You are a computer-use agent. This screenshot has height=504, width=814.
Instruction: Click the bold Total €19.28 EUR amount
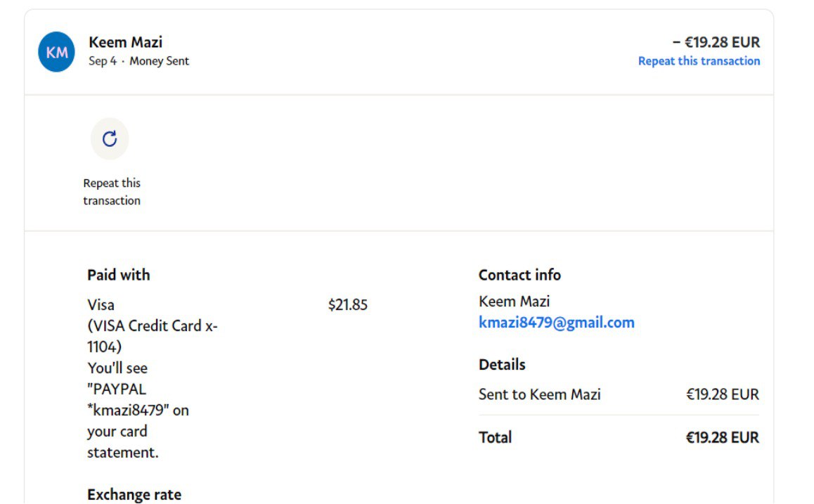click(722, 437)
